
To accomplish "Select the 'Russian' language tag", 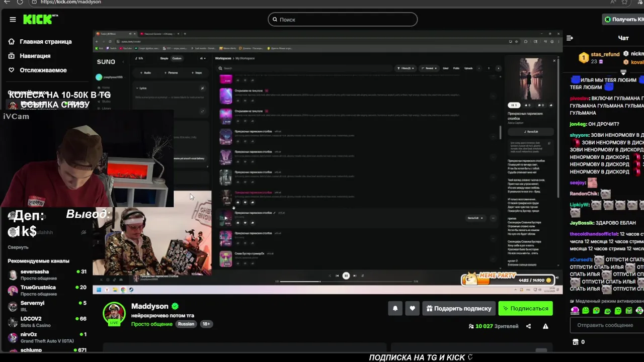I will coord(186,324).
